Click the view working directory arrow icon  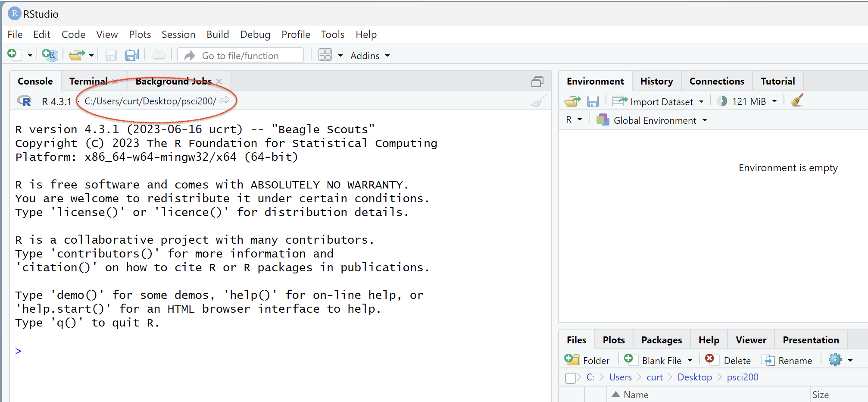[x=225, y=100]
